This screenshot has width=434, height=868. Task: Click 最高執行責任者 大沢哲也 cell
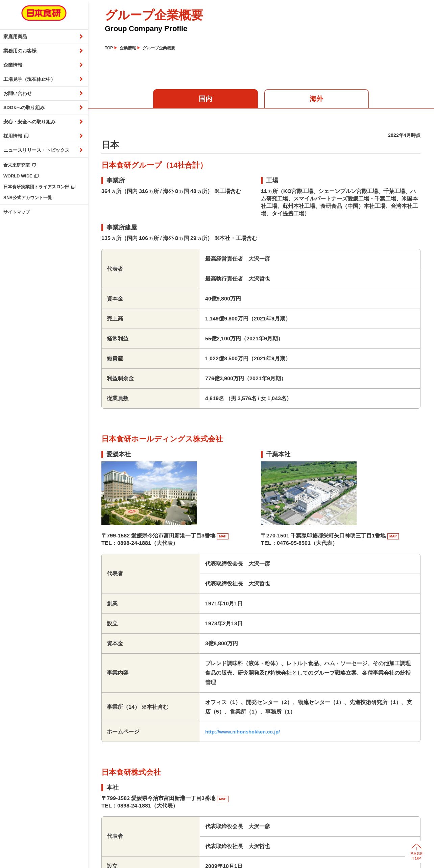pyautogui.click(x=310, y=279)
